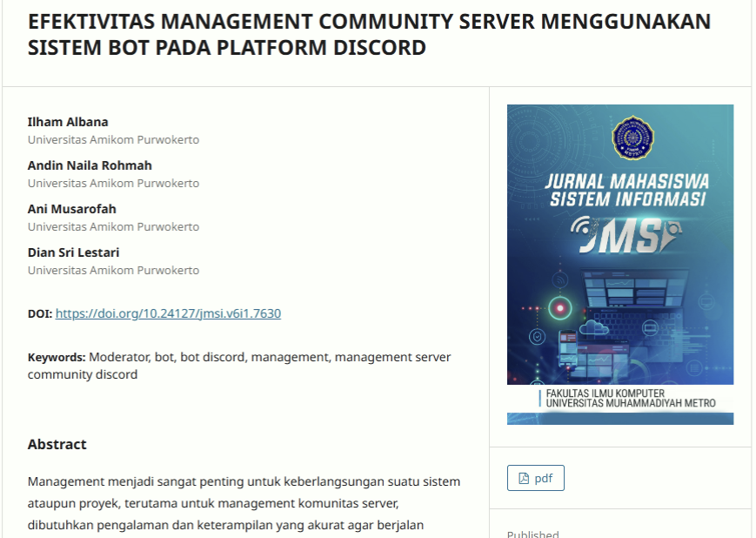Click the Keywords label
Image resolution: width=756 pixels, height=538 pixels.
[56, 357]
